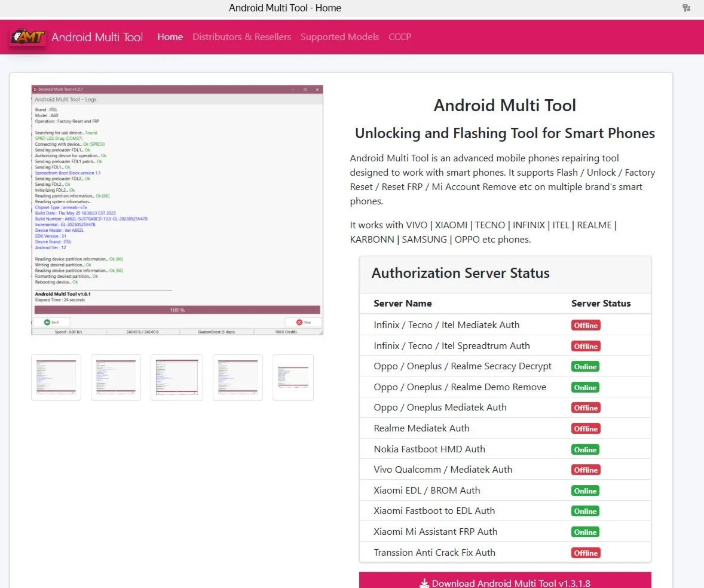Click Offline badge for Realme Mediatek Auth
704x588 pixels.
pyautogui.click(x=586, y=428)
